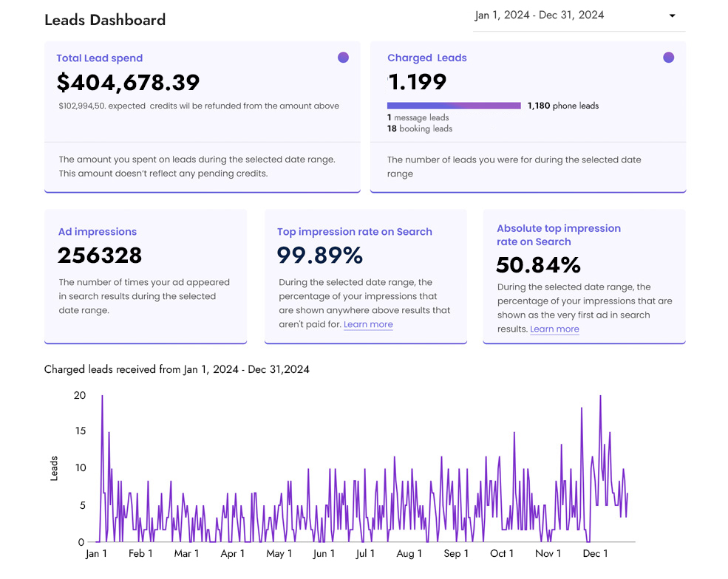Click Learn more under Top impression rate
Viewport: 728px width, 579px height.
(368, 324)
